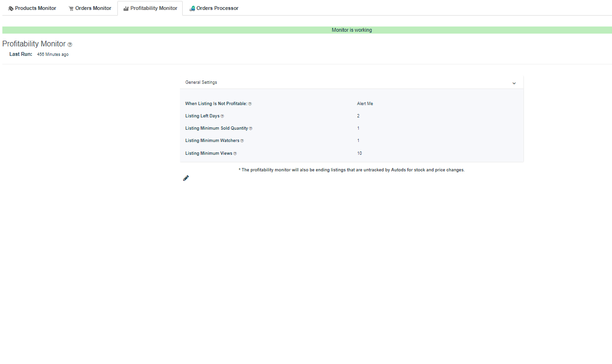Click the 'Alert Me' value

pos(365,104)
